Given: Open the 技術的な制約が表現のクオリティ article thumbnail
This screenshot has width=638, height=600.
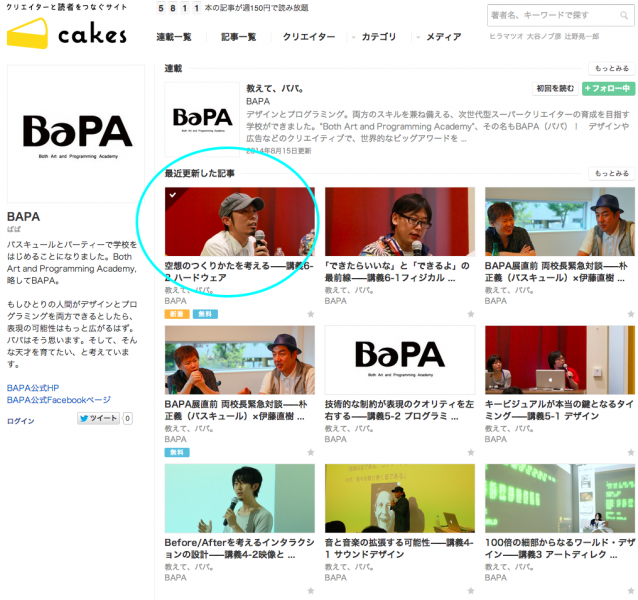Looking at the screenshot, I should (400, 360).
